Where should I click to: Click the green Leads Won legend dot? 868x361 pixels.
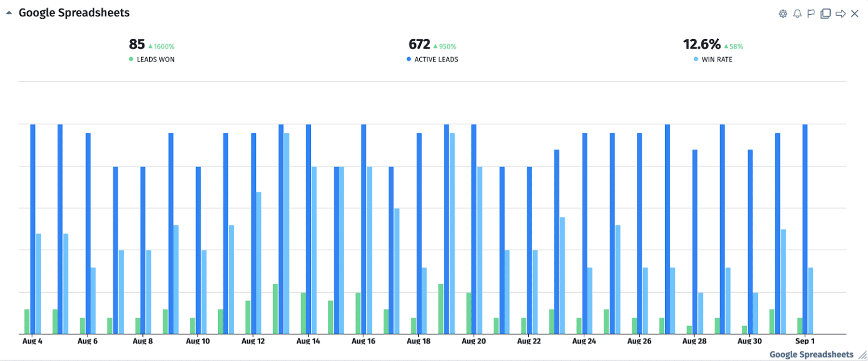(x=131, y=59)
